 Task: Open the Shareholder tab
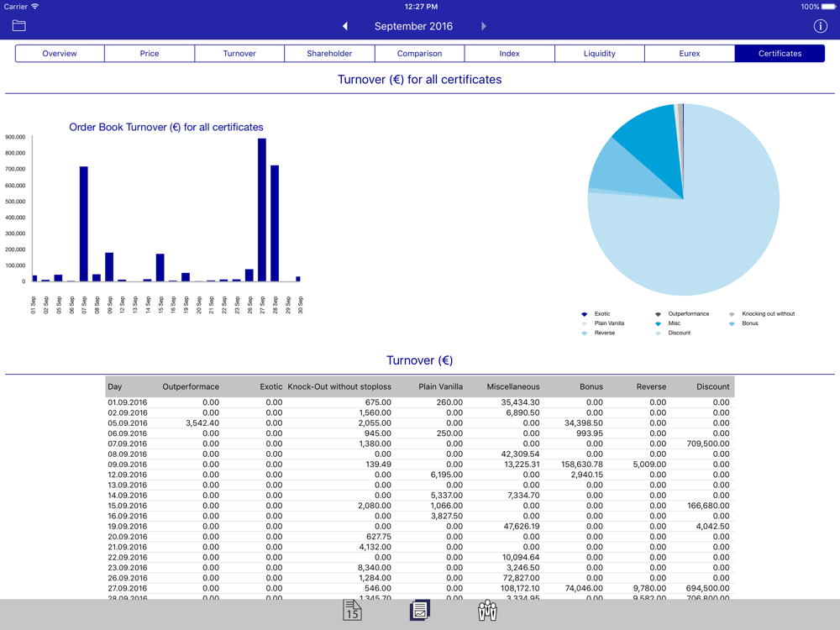click(x=329, y=54)
